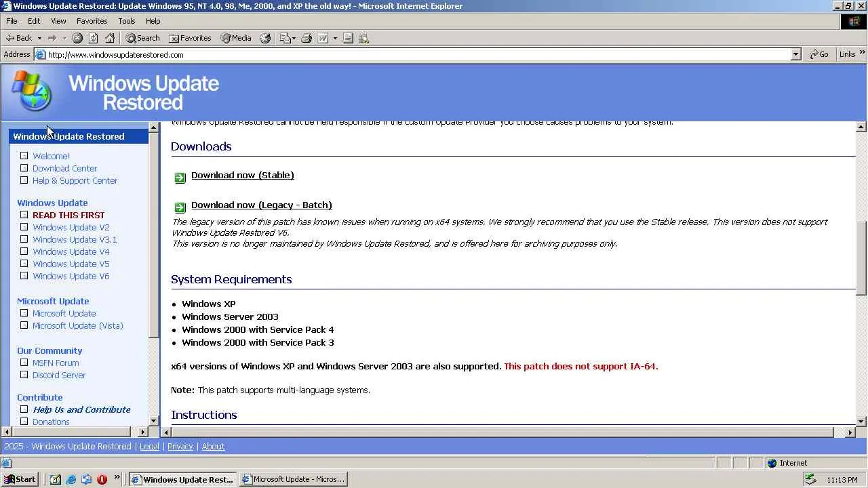Open the Help menu

click(153, 21)
